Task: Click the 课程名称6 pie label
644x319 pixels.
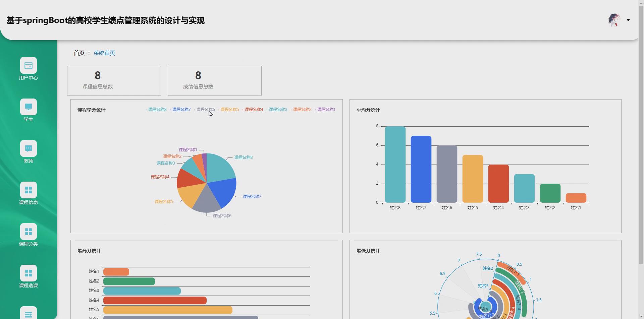Action: click(222, 216)
